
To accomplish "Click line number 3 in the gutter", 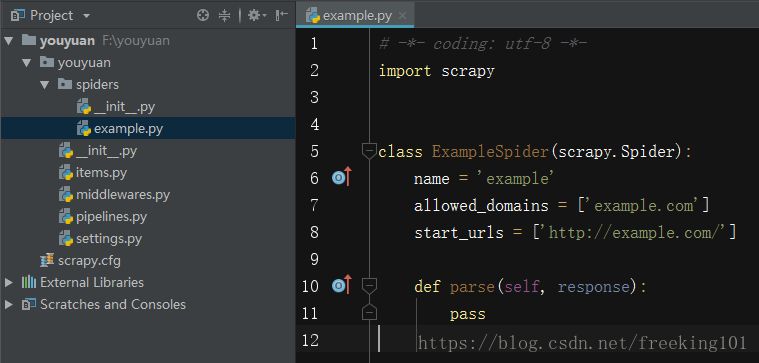I will pos(314,97).
